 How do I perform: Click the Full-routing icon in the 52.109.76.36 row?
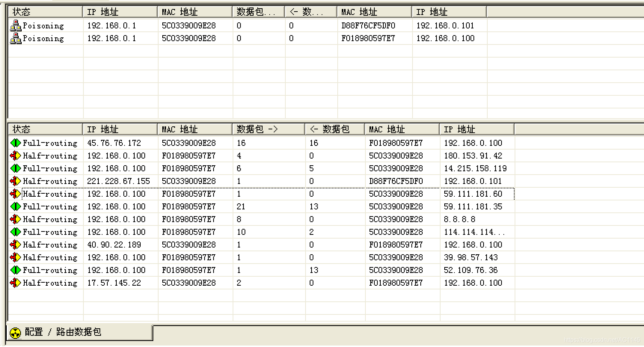click(x=16, y=270)
